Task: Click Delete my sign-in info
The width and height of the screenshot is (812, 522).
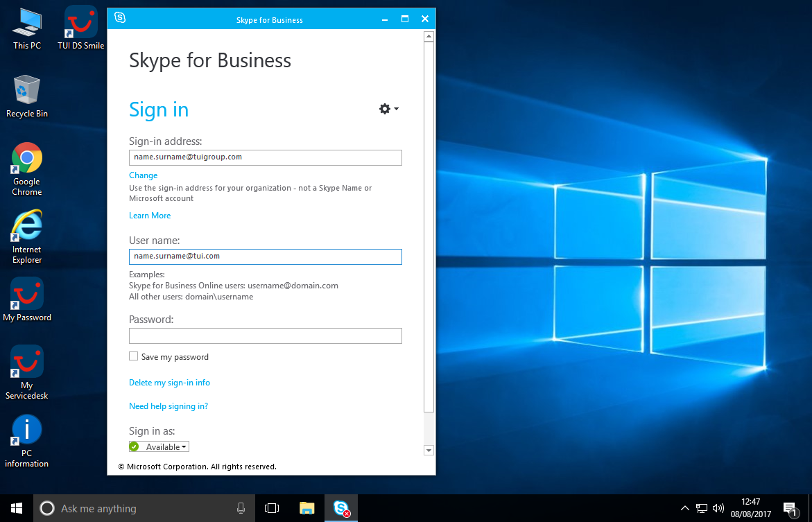Action: coord(169,382)
